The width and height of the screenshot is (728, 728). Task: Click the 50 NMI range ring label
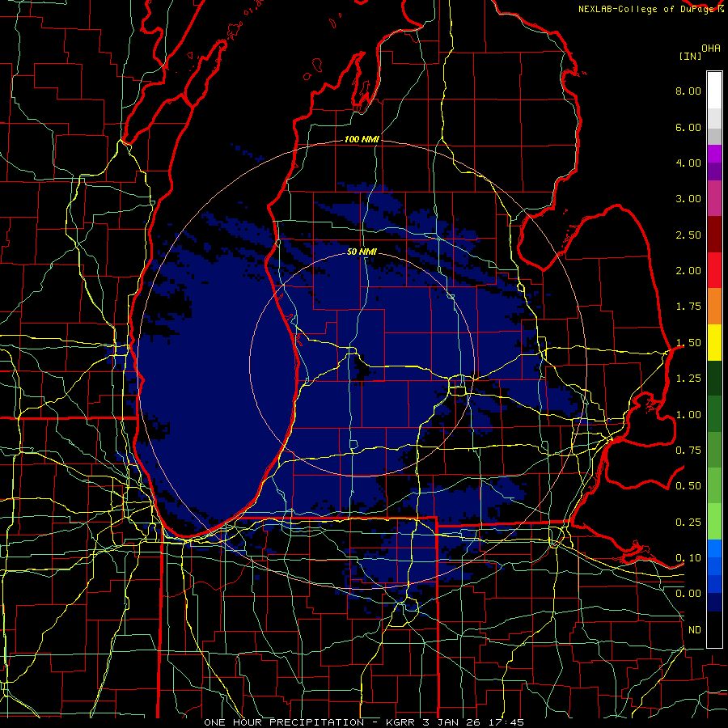pos(362,252)
